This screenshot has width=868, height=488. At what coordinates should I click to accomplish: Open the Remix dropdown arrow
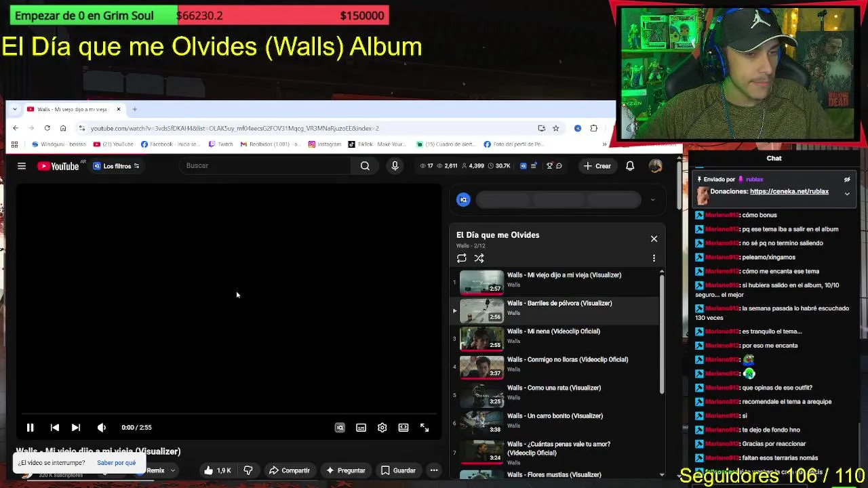tap(173, 470)
